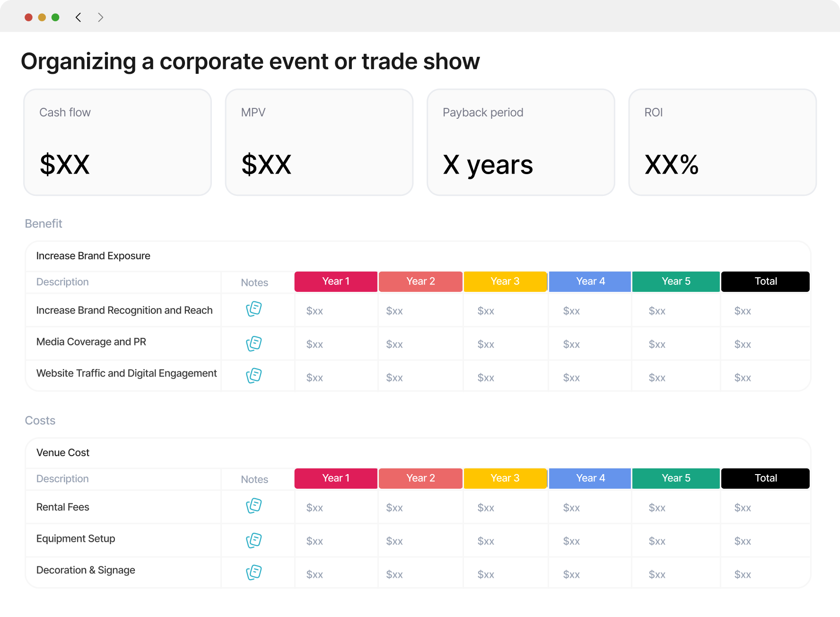This screenshot has width=840, height=617.
Task: Select the Year 3 header in Costs table
Action: click(x=505, y=478)
